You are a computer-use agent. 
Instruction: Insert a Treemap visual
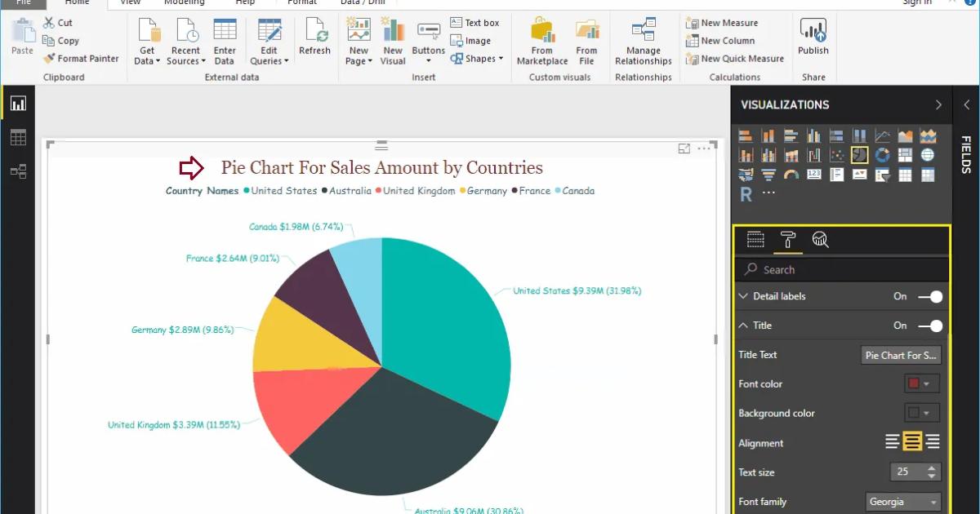click(x=905, y=155)
